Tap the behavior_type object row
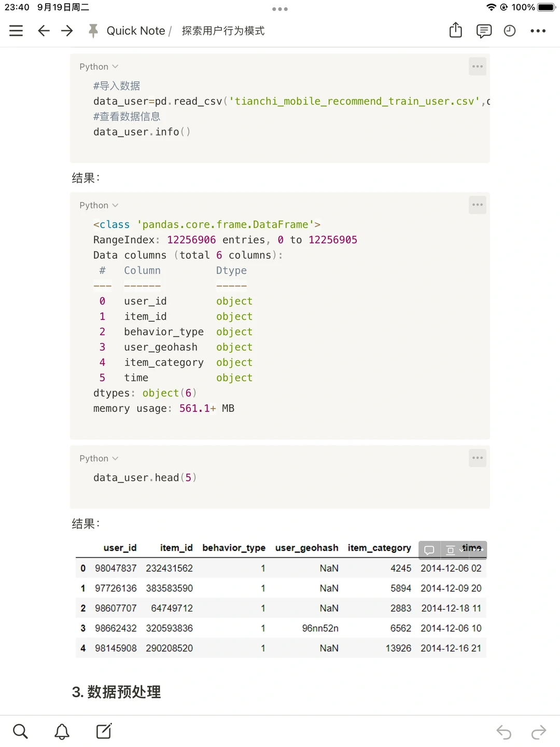 [x=176, y=332]
